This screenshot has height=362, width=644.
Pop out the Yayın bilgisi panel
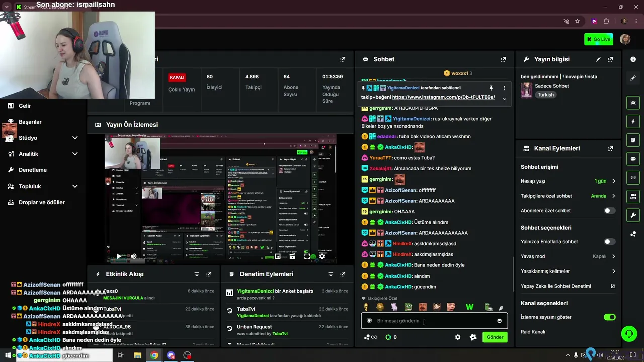pos(610,59)
